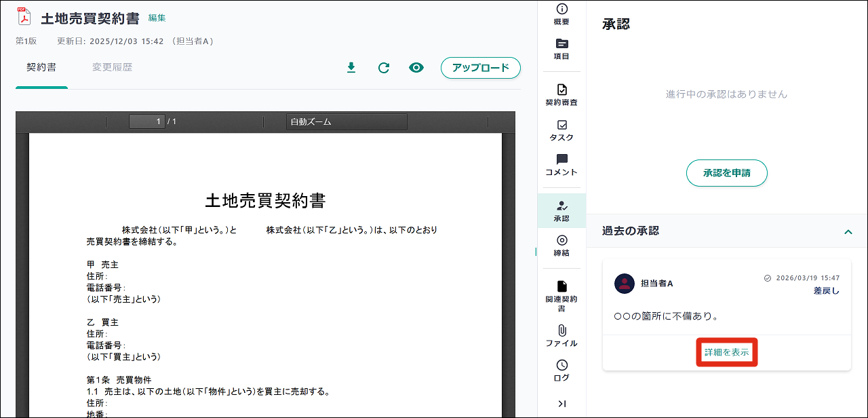The image size is (868, 418).
Task: Open the 自動ズーム zoom dropdown
Action: [x=347, y=121]
